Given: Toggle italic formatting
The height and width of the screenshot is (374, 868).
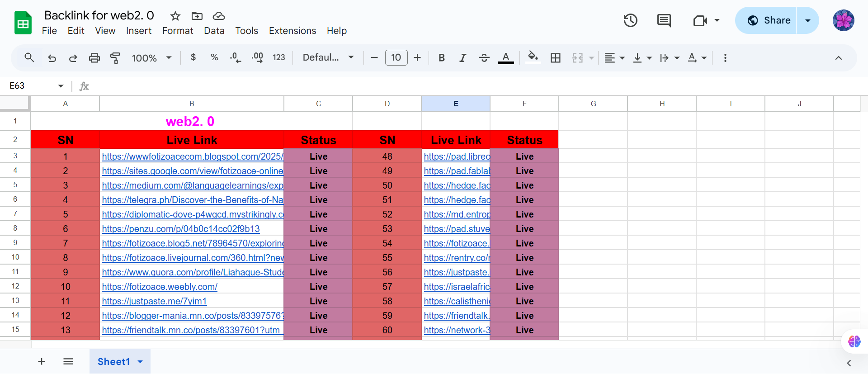Looking at the screenshot, I should pos(462,58).
